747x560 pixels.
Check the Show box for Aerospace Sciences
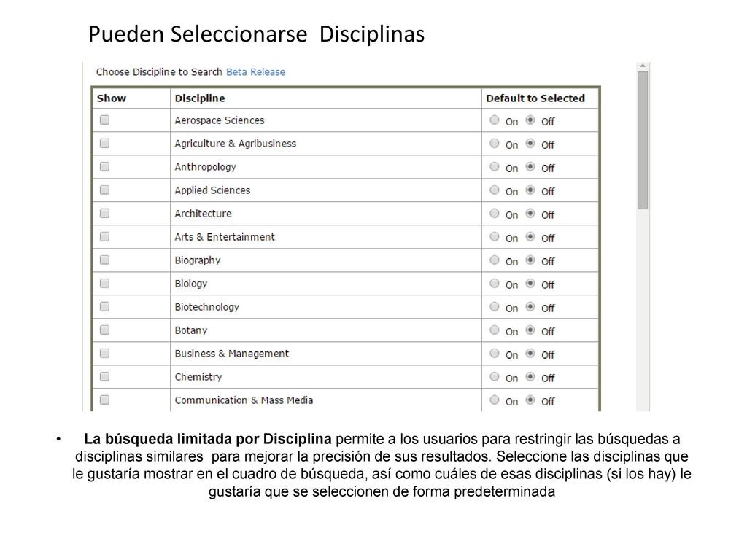point(105,120)
